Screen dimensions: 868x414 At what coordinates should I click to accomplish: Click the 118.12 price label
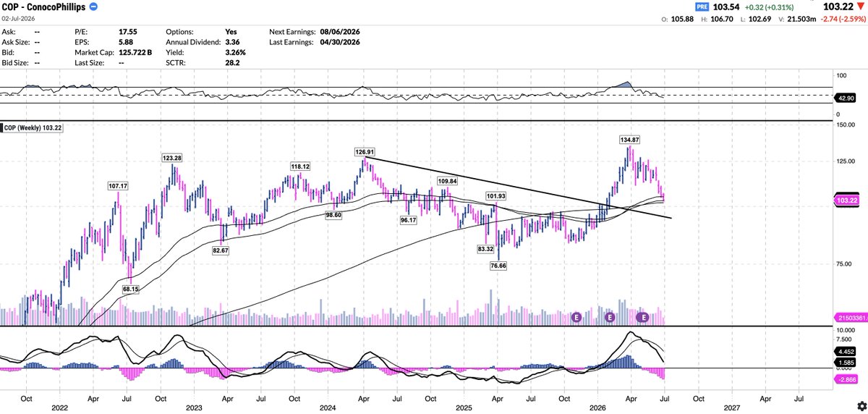(301, 166)
